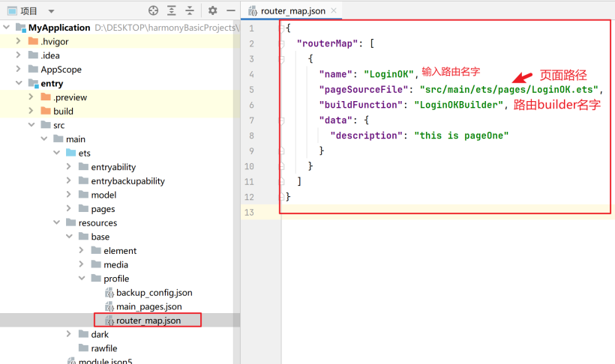Image resolution: width=615 pixels, height=364 pixels.
Task: Click the "routerMap" key in editor
Action: [x=327, y=43]
